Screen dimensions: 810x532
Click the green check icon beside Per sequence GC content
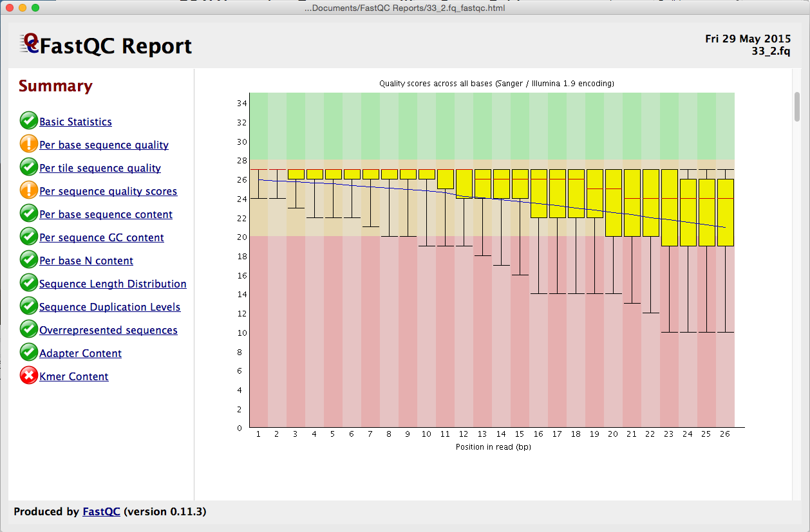29,237
